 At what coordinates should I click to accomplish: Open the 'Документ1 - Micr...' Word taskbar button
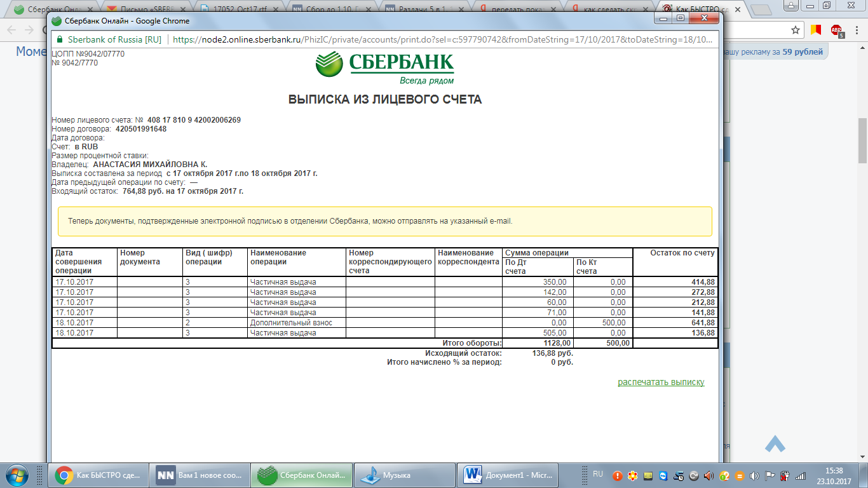[x=508, y=475]
